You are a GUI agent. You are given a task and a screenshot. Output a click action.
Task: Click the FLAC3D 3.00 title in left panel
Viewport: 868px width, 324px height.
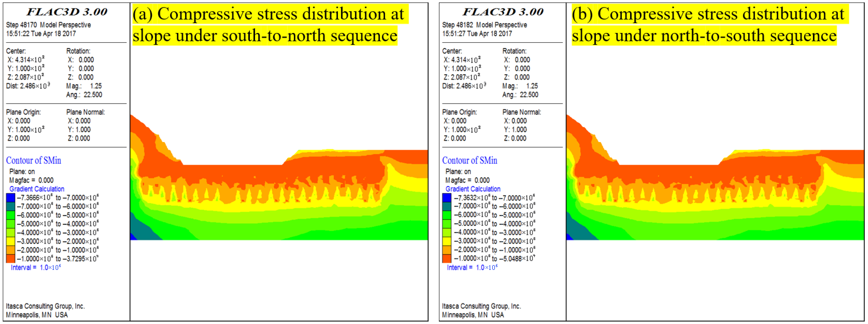pyautogui.click(x=67, y=12)
